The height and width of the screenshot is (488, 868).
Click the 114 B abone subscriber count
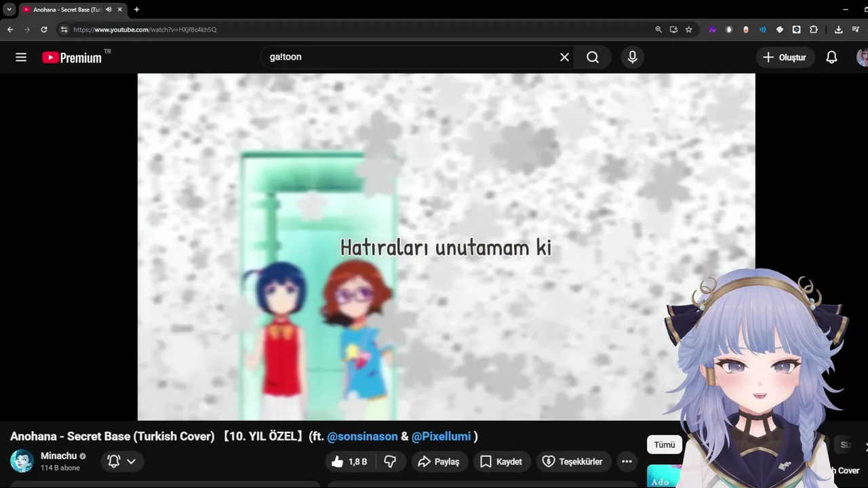point(60,468)
